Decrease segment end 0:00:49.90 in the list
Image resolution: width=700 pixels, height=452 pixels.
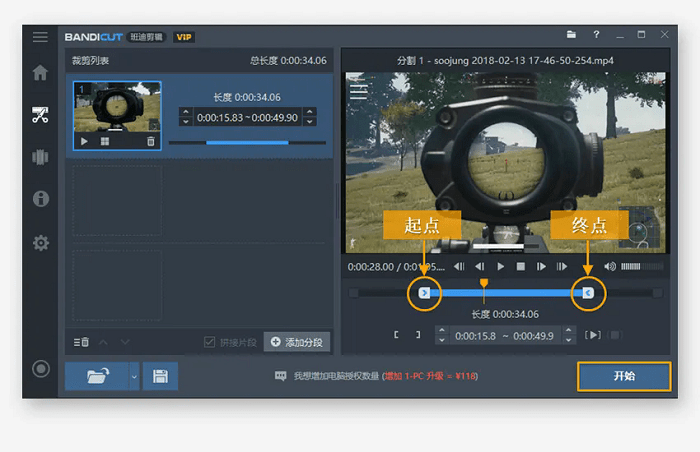(310, 122)
